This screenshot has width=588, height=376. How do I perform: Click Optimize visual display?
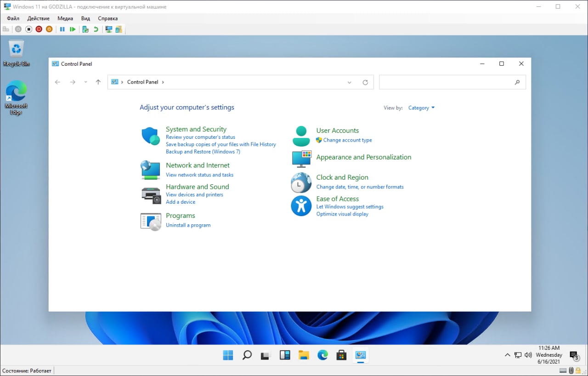coord(342,214)
